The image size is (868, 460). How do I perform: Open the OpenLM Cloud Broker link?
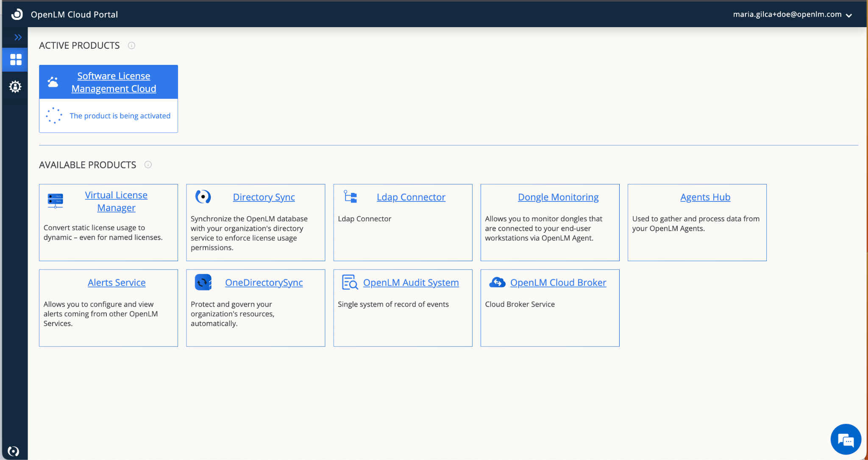point(558,282)
